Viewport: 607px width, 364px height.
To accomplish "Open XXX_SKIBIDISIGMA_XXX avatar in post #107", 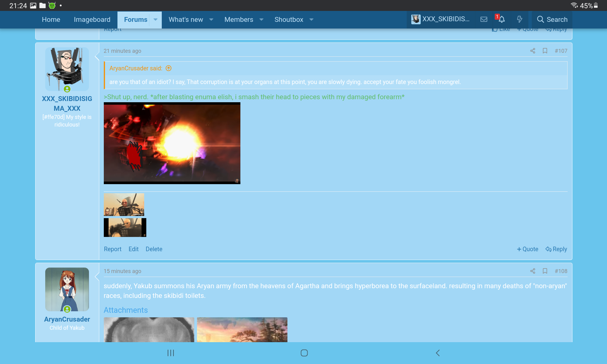I will click(x=67, y=69).
